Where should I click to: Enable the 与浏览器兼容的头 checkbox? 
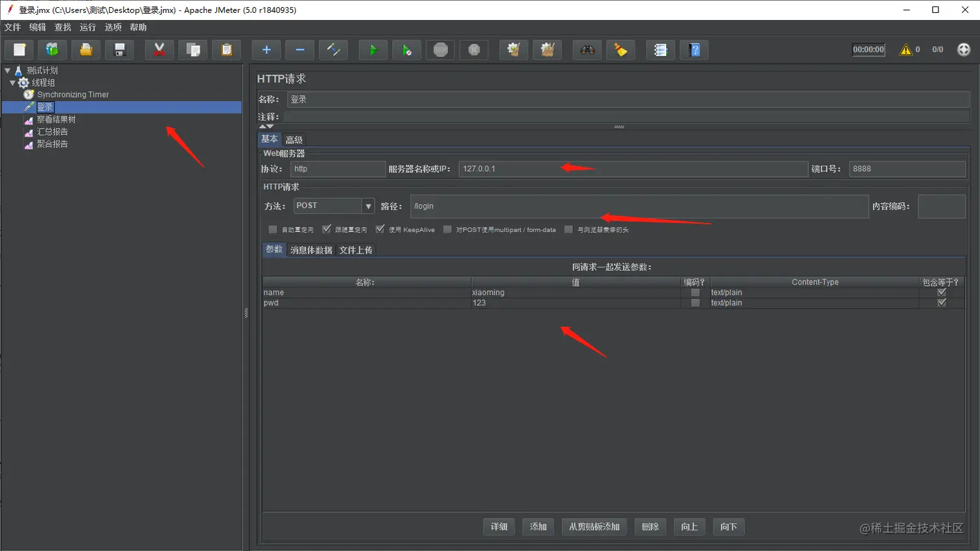pos(568,229)
